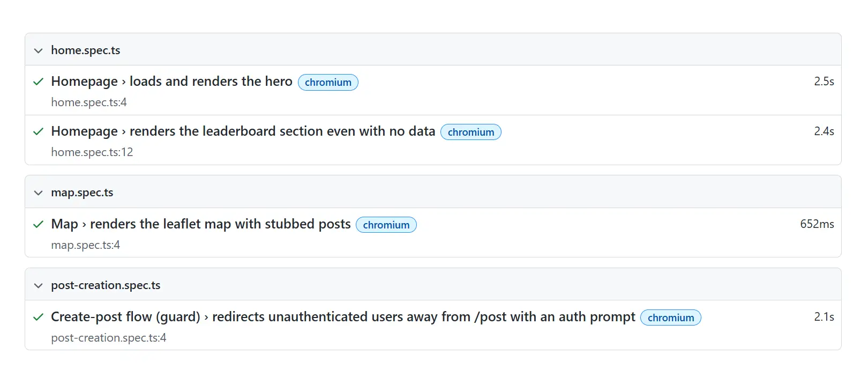Click the 652ms duration of Map test
This screenshot has height=384, width=868.
pos(817,224)
